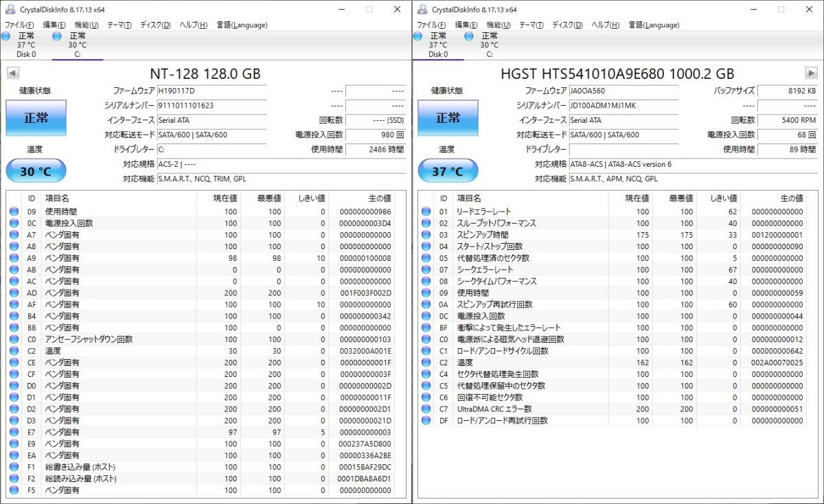Select Disk 0 tab in left window
Viewport: 824px width, 504px height.
[x=26, y=45]
